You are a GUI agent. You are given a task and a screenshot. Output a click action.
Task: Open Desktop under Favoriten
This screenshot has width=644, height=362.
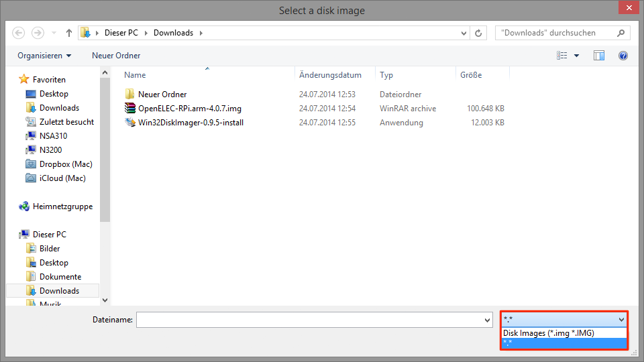click(x=54, y=94)
